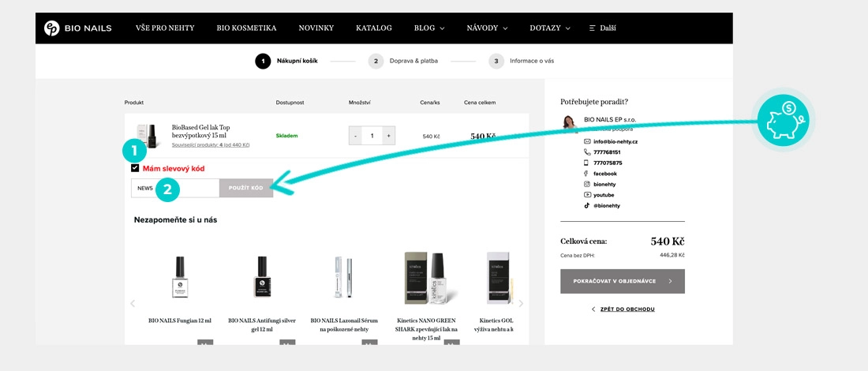Click the mobile icon beside 777075875

coord(587,163)
